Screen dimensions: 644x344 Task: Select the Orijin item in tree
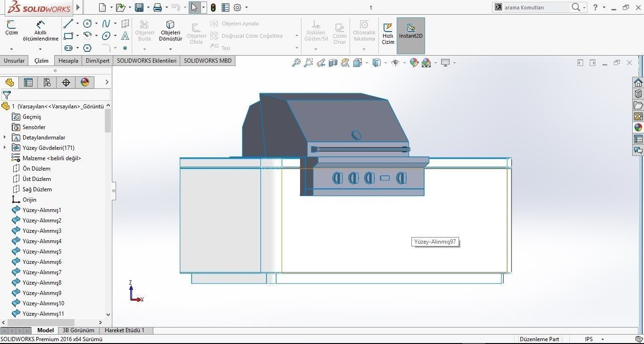click(29, 200)
